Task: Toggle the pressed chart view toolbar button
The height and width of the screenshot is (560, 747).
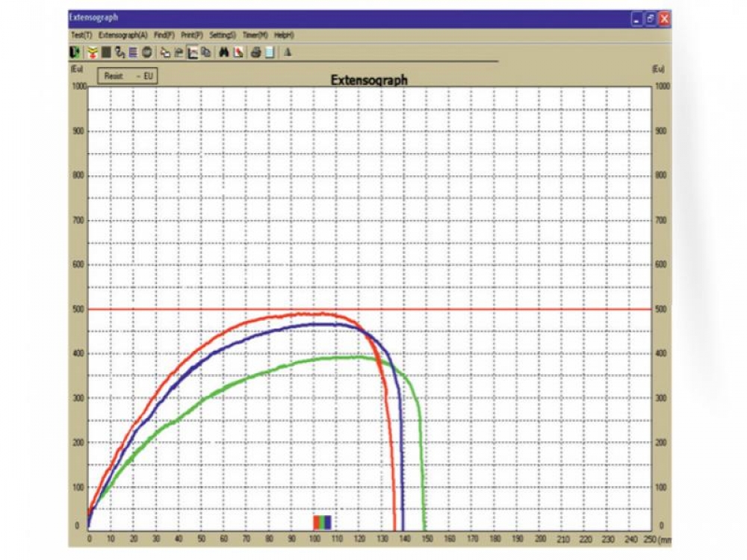Action: 192,52
